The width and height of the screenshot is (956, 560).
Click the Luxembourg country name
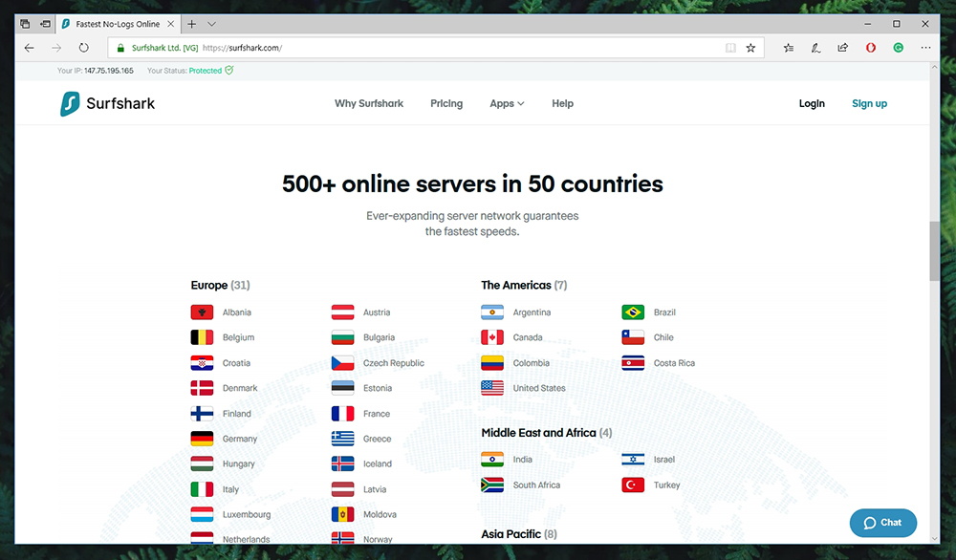[x=247, y=514]
